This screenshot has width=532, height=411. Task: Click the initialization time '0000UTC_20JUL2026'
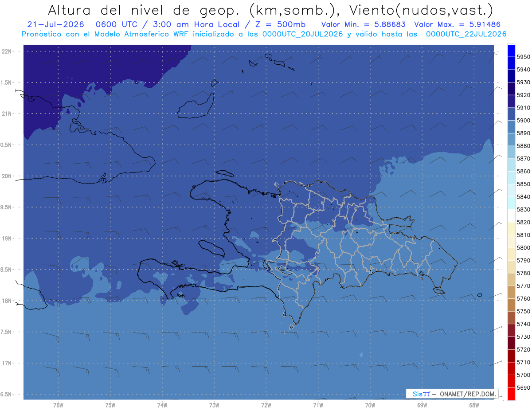point(303,34)
